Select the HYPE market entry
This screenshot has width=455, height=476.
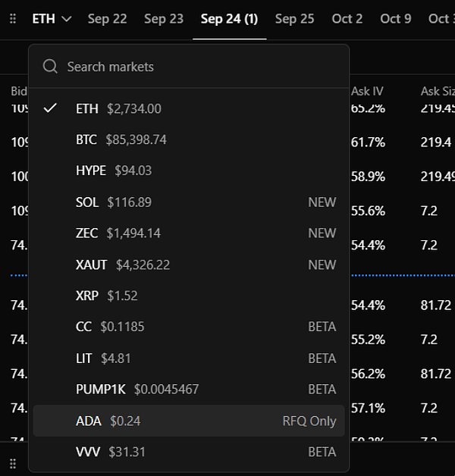189,171
